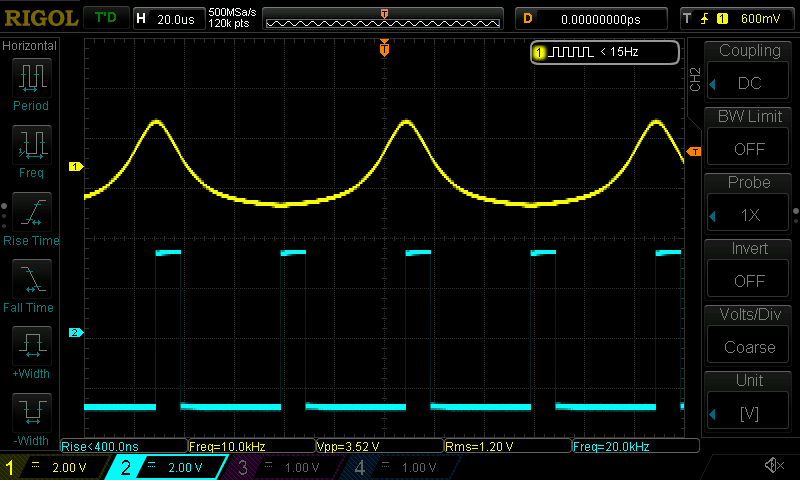800x480 pixels.
Task: Click the T'D trigger status indicator
Action: (x=106, y=18)
